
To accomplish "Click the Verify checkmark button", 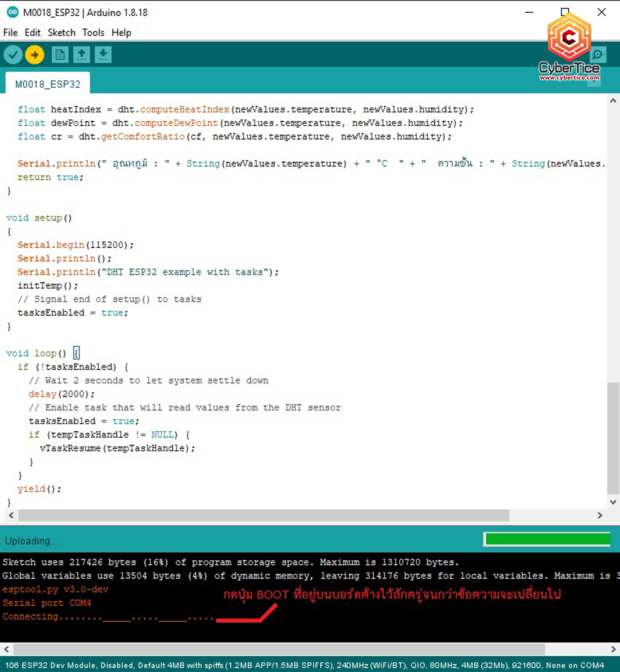I will [x=13, y=55].
